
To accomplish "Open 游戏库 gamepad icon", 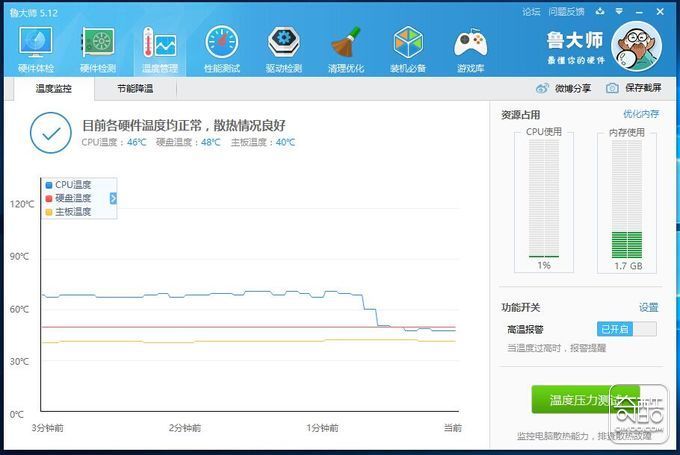I will [x=471, y=49].
